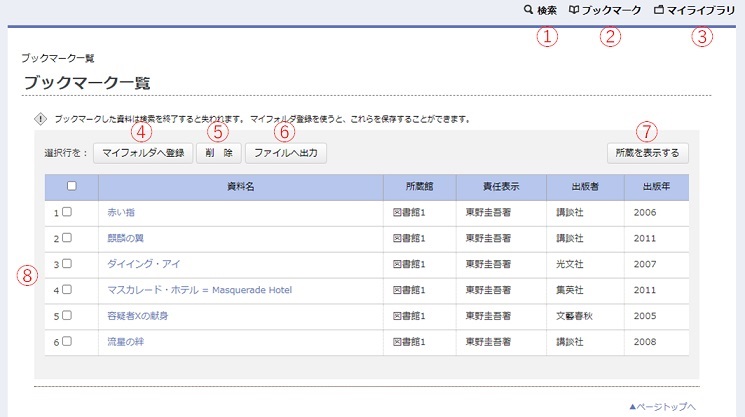
Task: Jump to top via ページトップへ link
Action: (661, 406)
